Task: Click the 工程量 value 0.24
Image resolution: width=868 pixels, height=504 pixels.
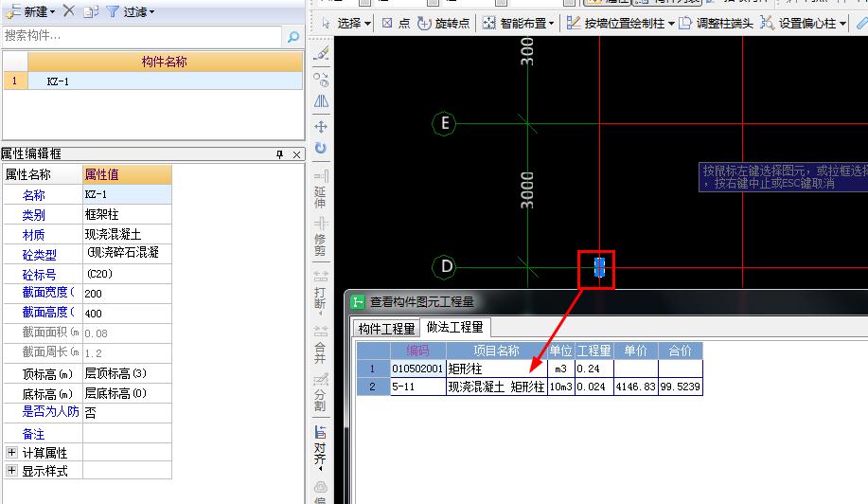Action: coord(594,369)
